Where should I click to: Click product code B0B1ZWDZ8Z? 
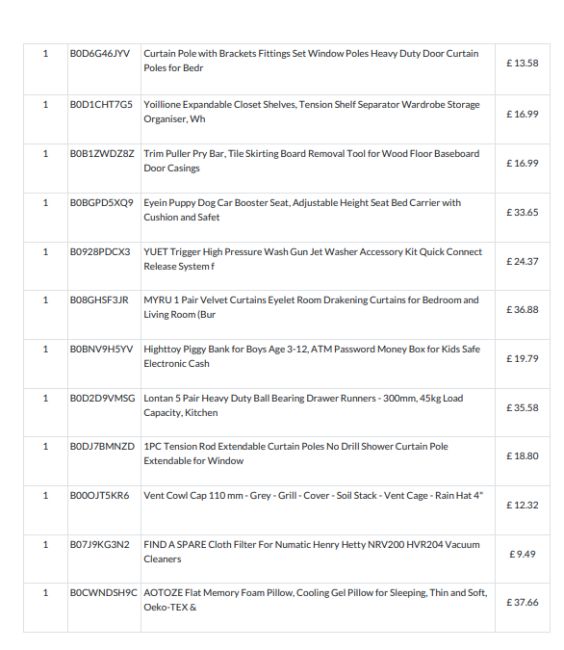tap(102, 153)
